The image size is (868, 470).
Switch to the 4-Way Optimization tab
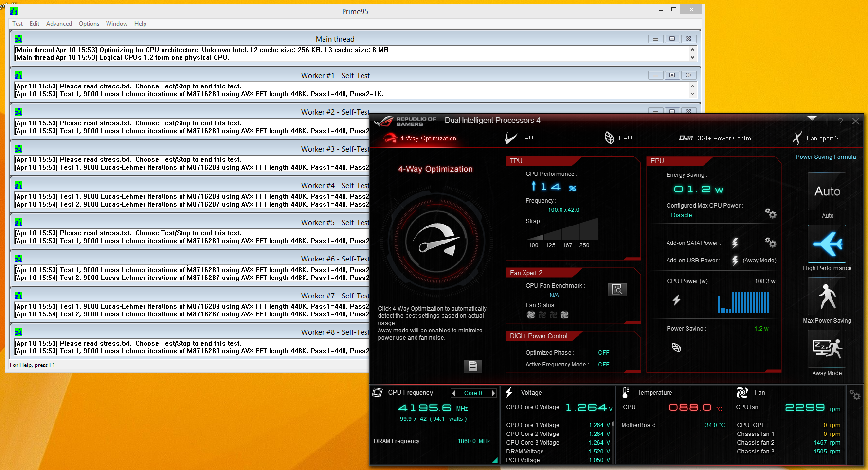(420, 138)
